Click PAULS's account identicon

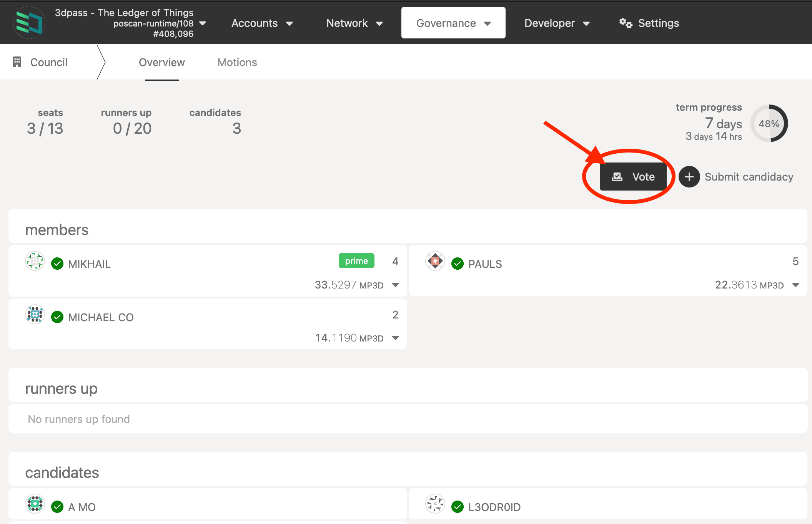coord(435,262)
